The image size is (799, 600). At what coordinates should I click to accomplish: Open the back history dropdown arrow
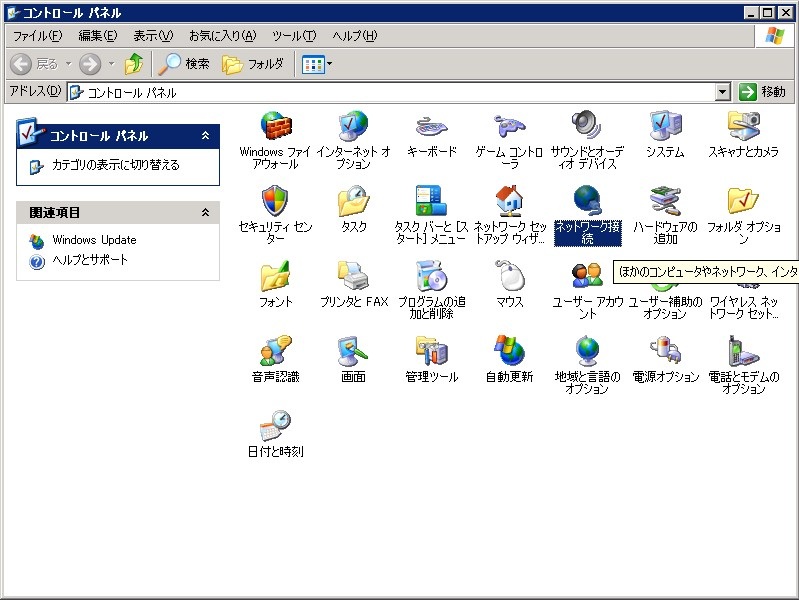click(68, 64)
